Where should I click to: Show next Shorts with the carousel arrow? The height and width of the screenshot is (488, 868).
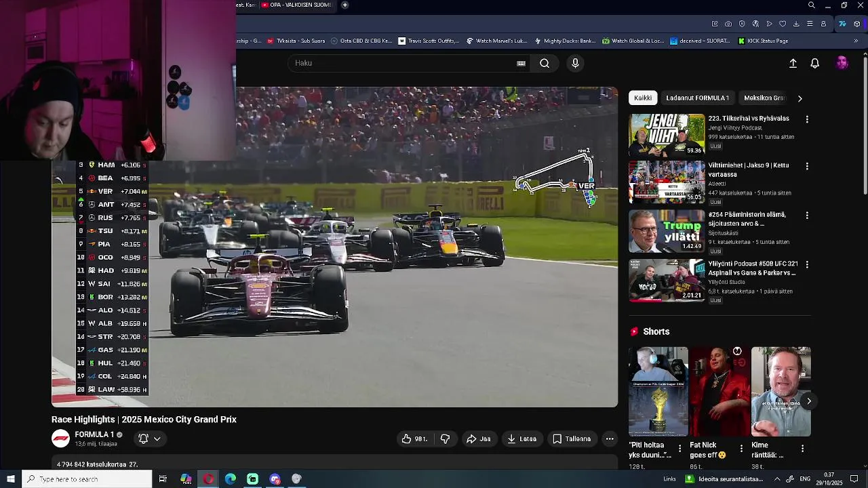(809, 401)
